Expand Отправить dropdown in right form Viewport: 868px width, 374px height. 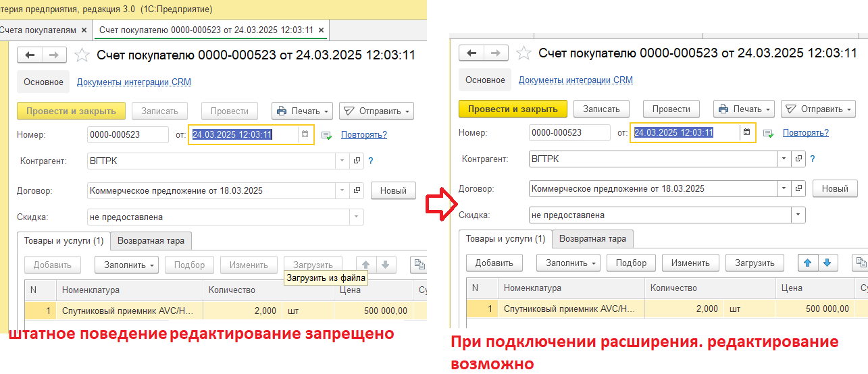point(819,109)
